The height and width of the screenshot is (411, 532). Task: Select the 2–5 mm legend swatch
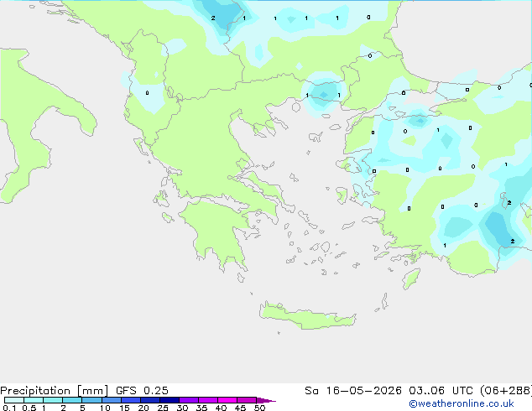pos(72,400)
